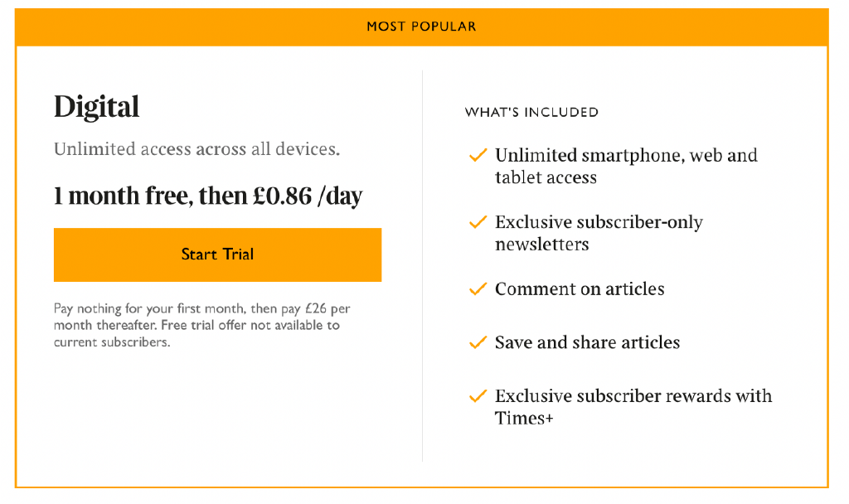Click the 1 month free price headline
Viewport: 849px width, 504px height.
coord(207,196)
